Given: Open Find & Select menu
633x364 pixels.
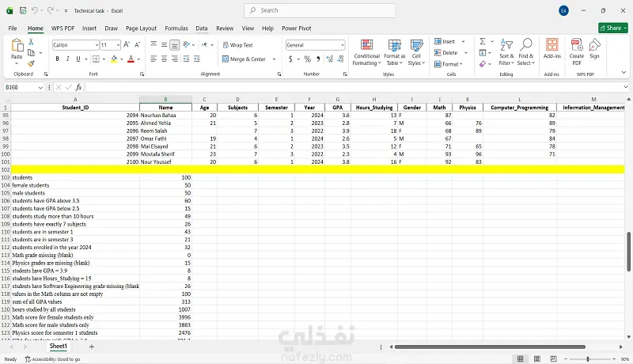Looking at the screenshot, I should pyautogui.click(x=526, y=52).
